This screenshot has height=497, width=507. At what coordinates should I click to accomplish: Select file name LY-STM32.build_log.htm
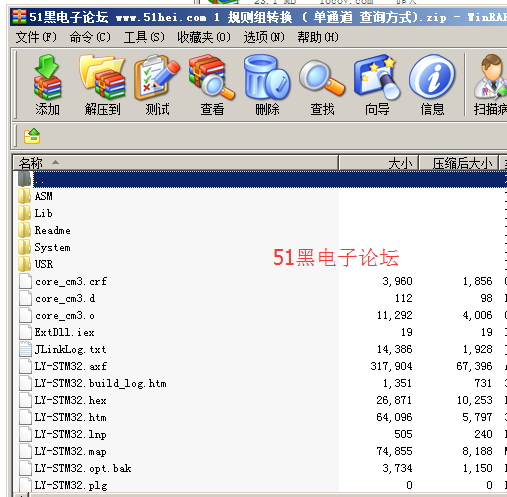tap(100, 383)
